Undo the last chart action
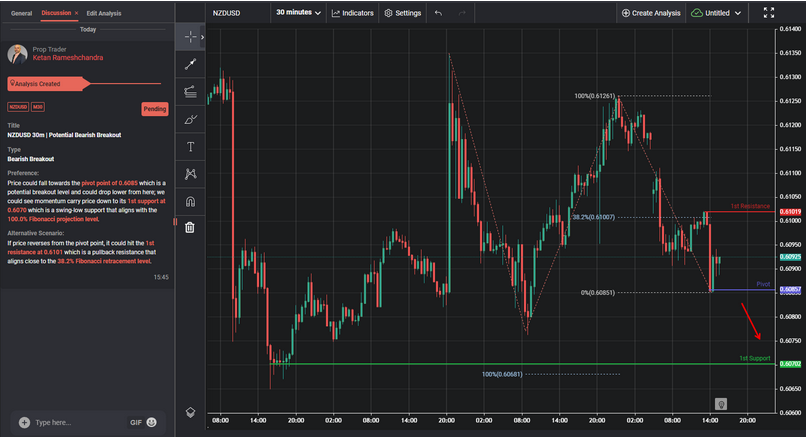The height and width of the screenshot is (437, 806). pos(438,13)
